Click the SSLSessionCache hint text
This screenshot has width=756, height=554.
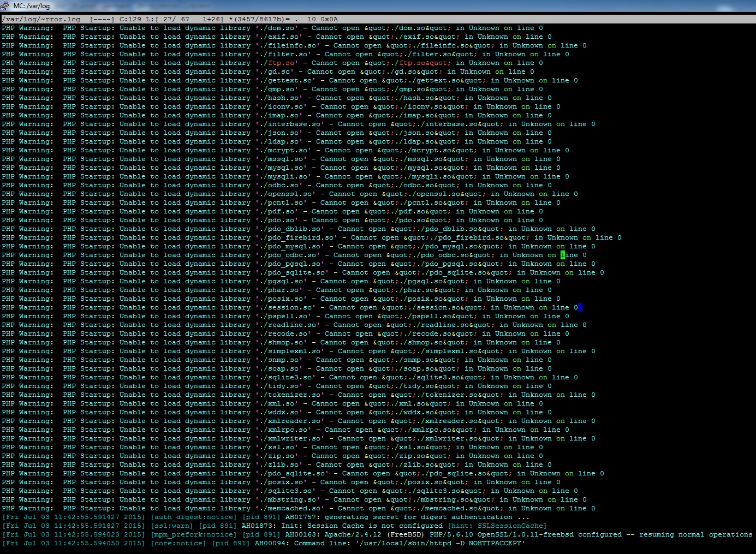click(511, 526)
